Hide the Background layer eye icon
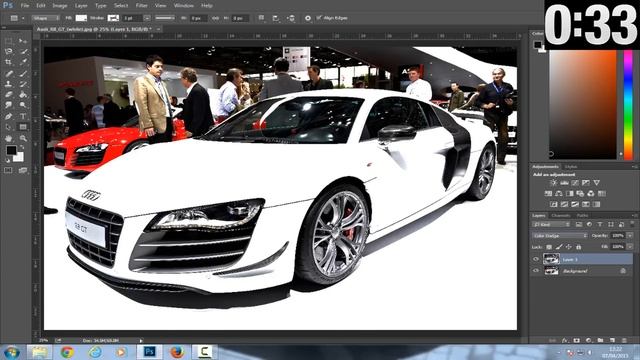 tap(536, 271)
